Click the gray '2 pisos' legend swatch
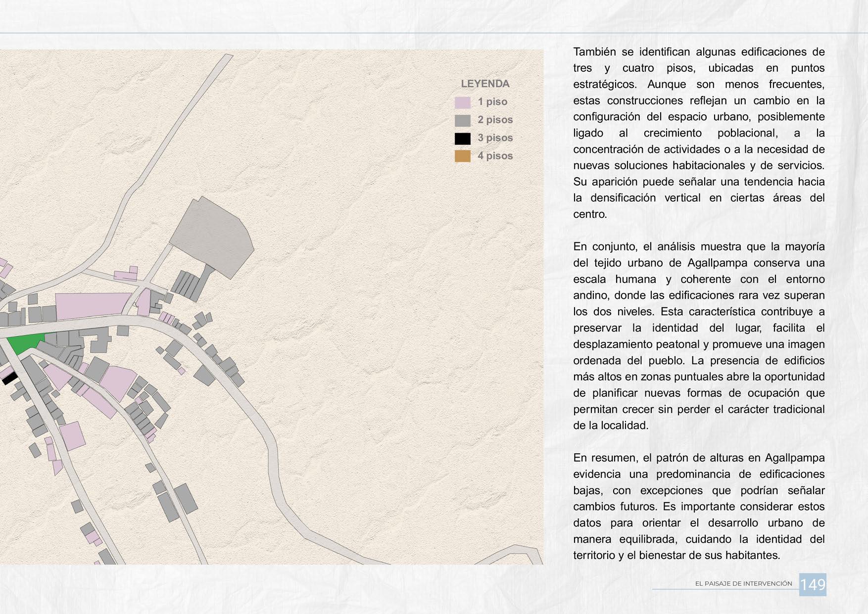 (462, 121)
